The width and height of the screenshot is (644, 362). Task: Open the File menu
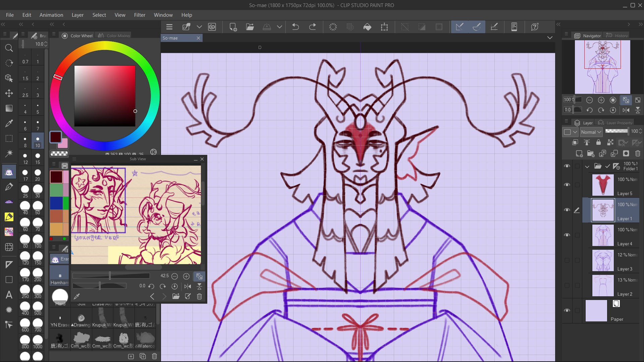(10, 15)
